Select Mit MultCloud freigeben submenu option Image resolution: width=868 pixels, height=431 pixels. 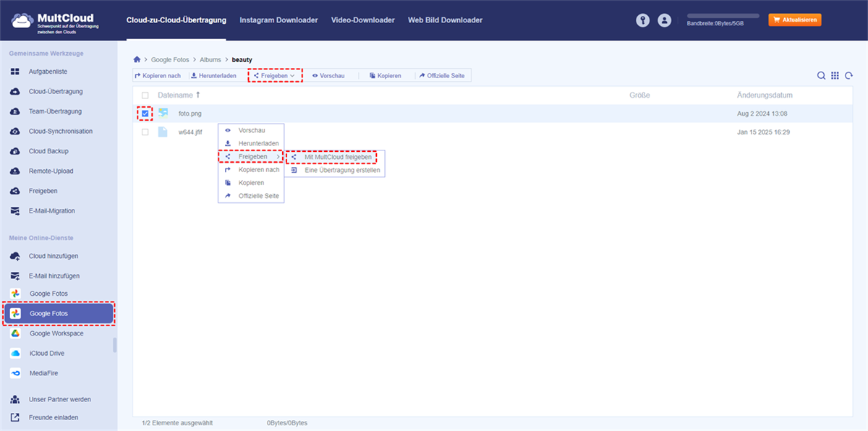[335, 157]
